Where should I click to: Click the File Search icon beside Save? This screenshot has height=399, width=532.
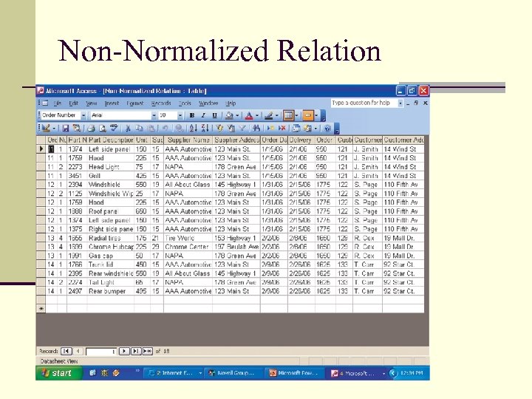(x=77, y=129)
